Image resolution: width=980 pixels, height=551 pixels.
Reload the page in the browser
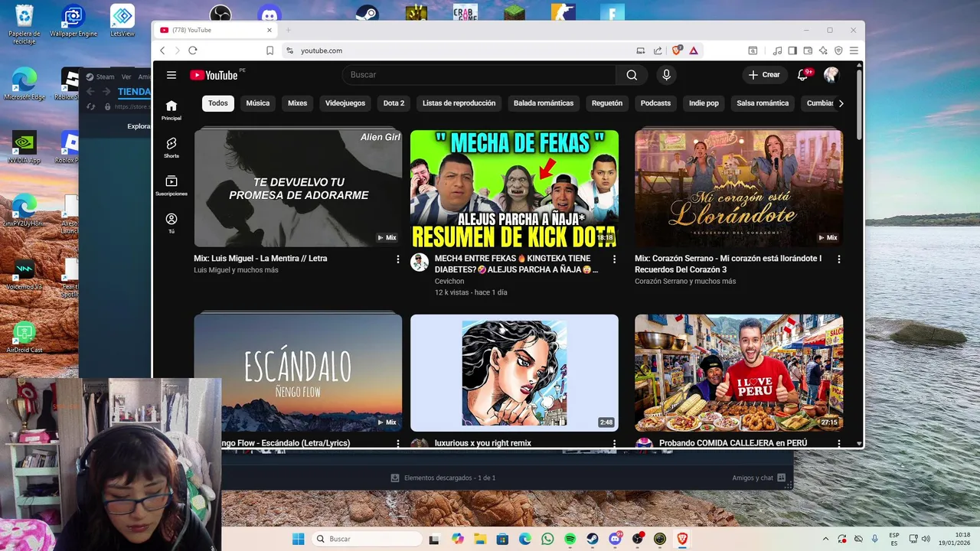click(x=192, y=51)
